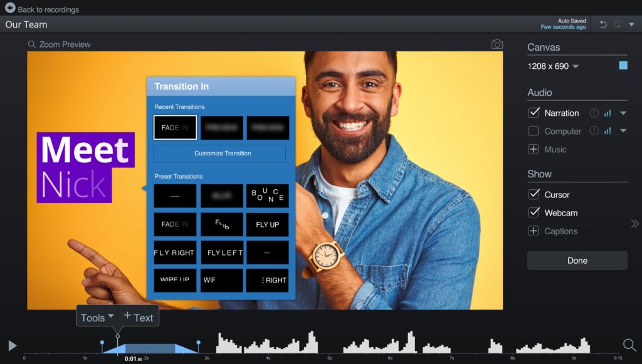Open the Tools dropdown below the preview
642x364 pixels.
pos(97,317)
